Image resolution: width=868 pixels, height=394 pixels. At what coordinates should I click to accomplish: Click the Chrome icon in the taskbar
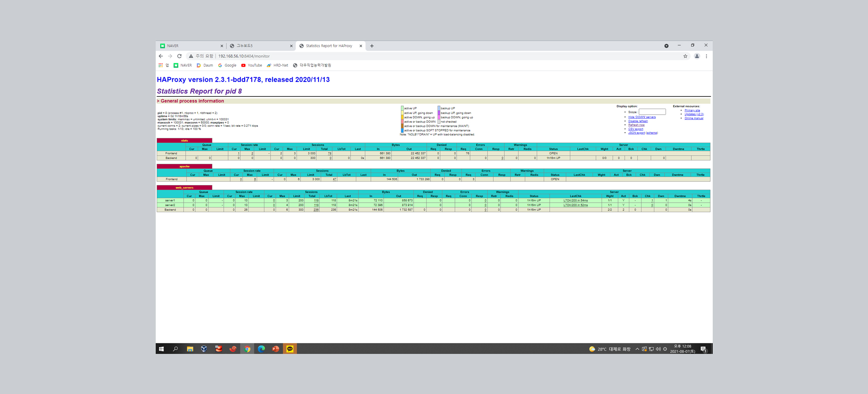(x=247, y=349)
